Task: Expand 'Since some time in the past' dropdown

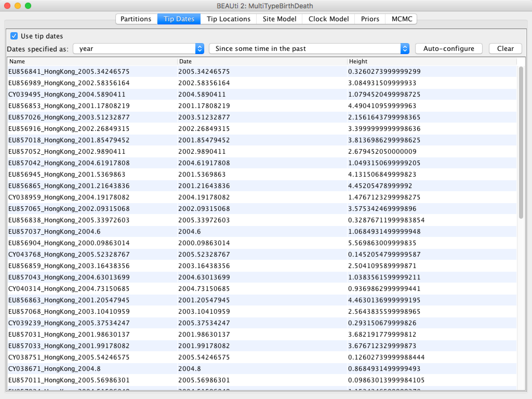Action: [309, 49]
